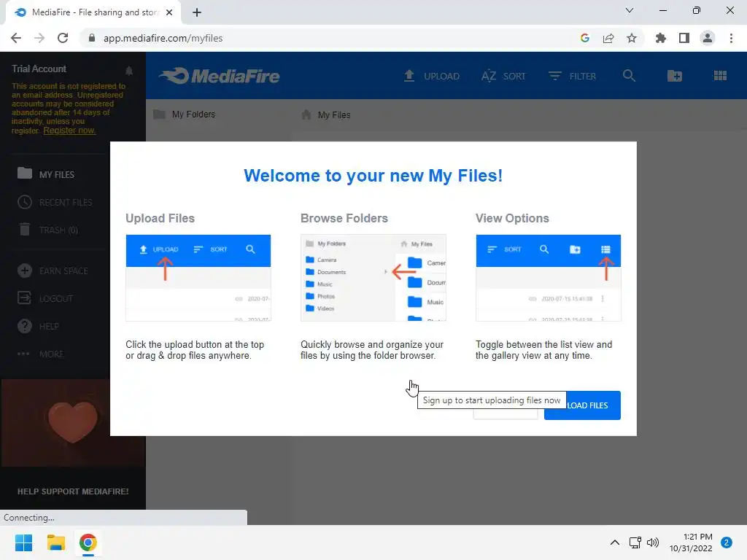Click the View Options tutorial image

549,278
